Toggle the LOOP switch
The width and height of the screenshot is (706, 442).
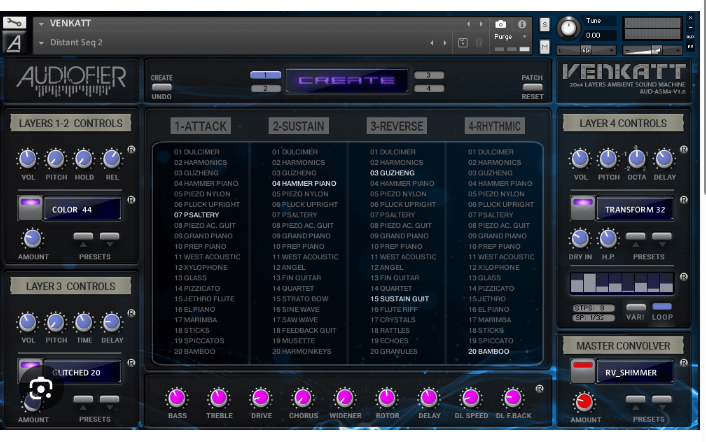coord(662,307)
